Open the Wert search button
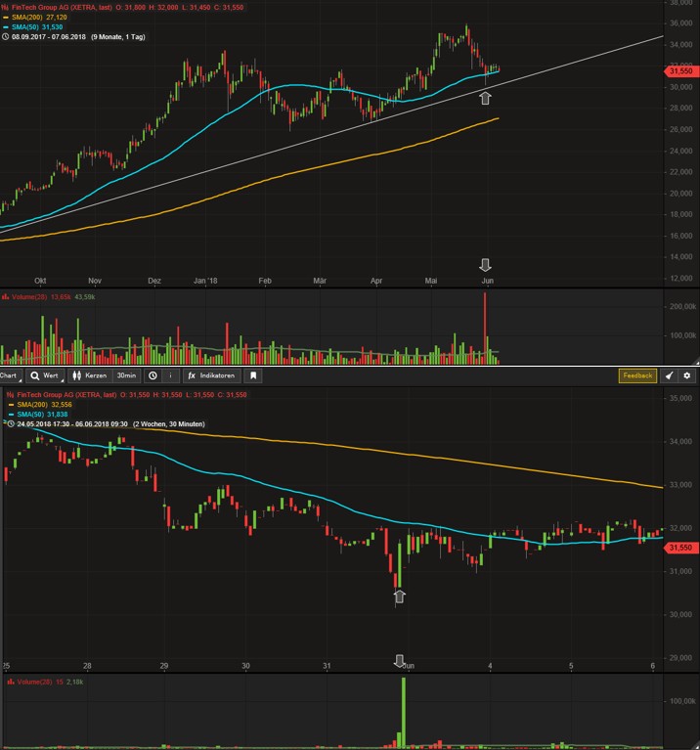Screen dimensions: 700x750 44,375
